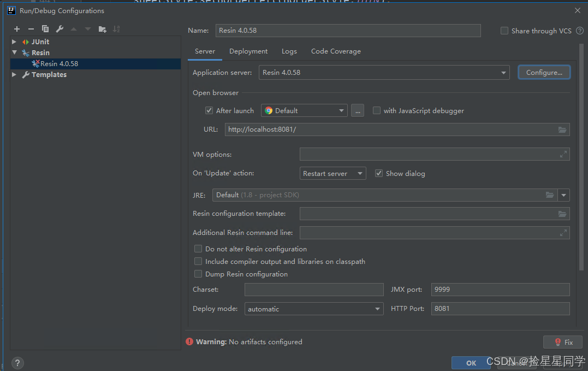Screen dimensions: 588x371
Task: Remove the selected configuration with the minus icon
Action: (31, 29)
